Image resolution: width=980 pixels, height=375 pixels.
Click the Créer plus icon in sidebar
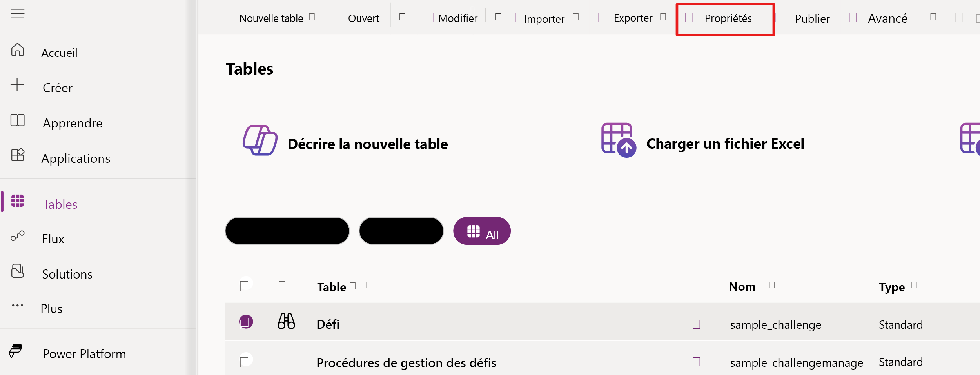[x=17, y=85]
